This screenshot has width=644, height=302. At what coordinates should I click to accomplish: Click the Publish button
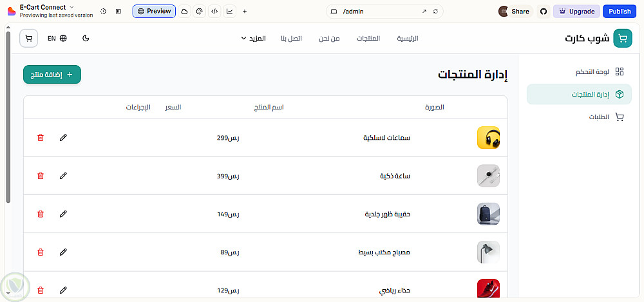[x=620, y=11]
